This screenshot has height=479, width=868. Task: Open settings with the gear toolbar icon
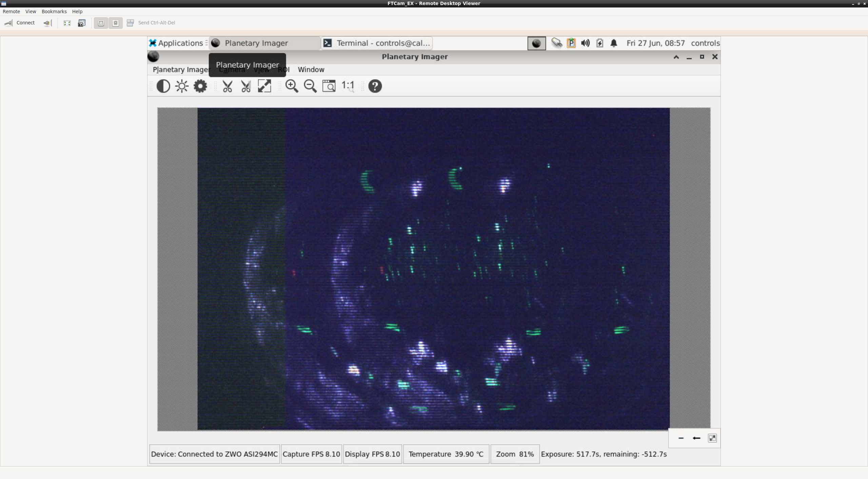[200, 86]
